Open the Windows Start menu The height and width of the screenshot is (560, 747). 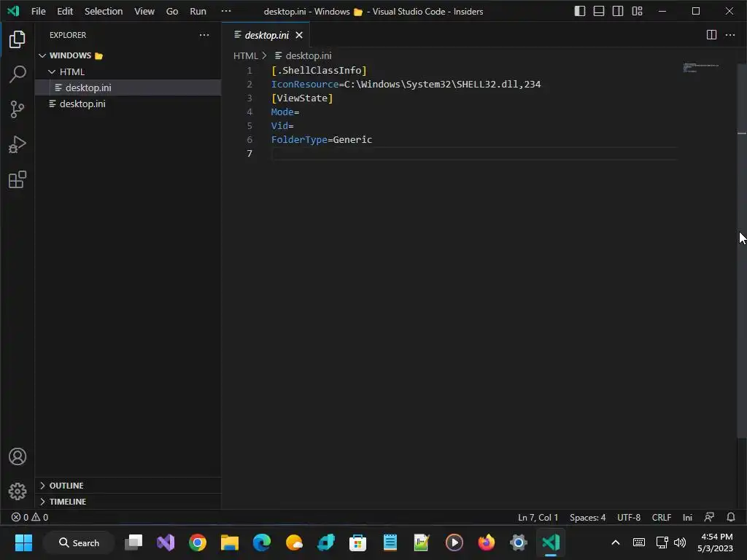[23, 542]
